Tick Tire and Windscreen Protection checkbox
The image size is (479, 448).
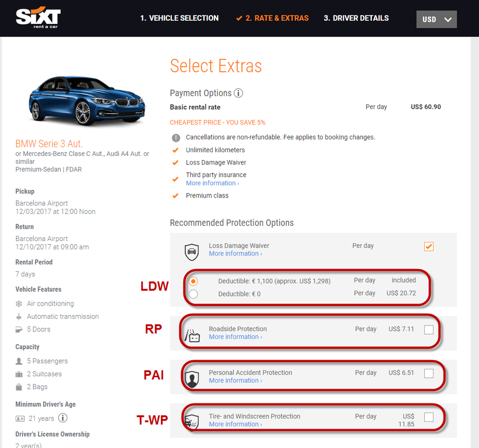428,417
